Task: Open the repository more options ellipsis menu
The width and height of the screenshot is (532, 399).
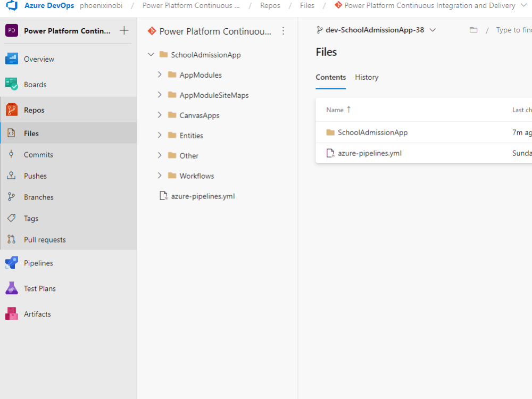Action: pyautogui.click(x=284, y=31)
